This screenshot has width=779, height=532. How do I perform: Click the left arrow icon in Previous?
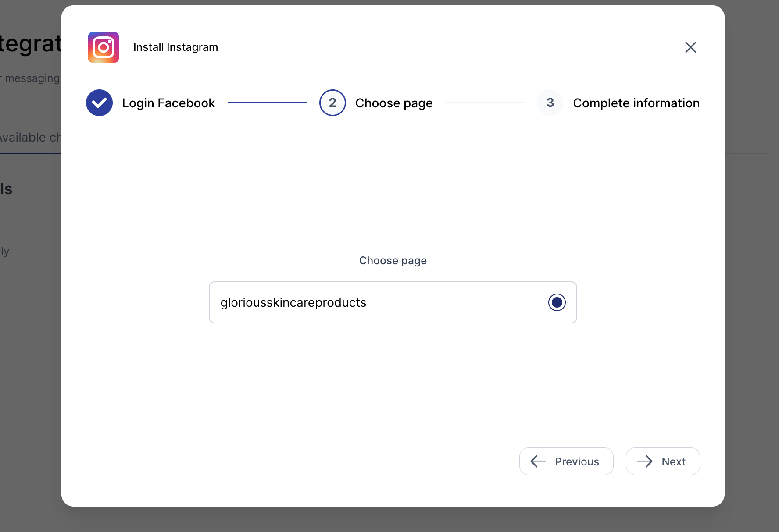coord(538,461)
